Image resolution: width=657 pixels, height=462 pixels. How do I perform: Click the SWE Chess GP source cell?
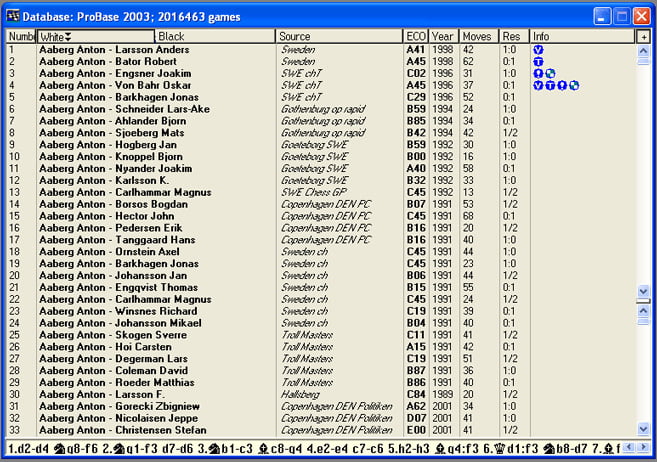pyautogui.click(x=314, y=193)
